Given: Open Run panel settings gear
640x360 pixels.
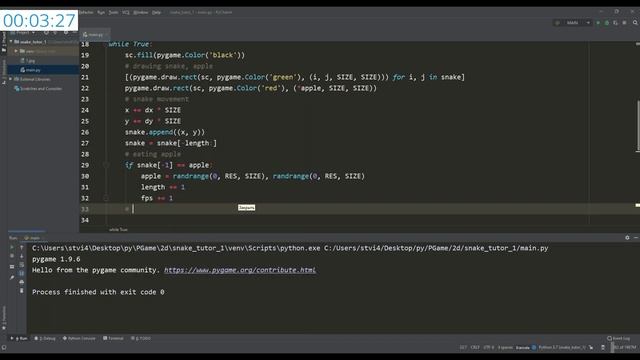Looking at the screenshot, I should pos(627,238).
